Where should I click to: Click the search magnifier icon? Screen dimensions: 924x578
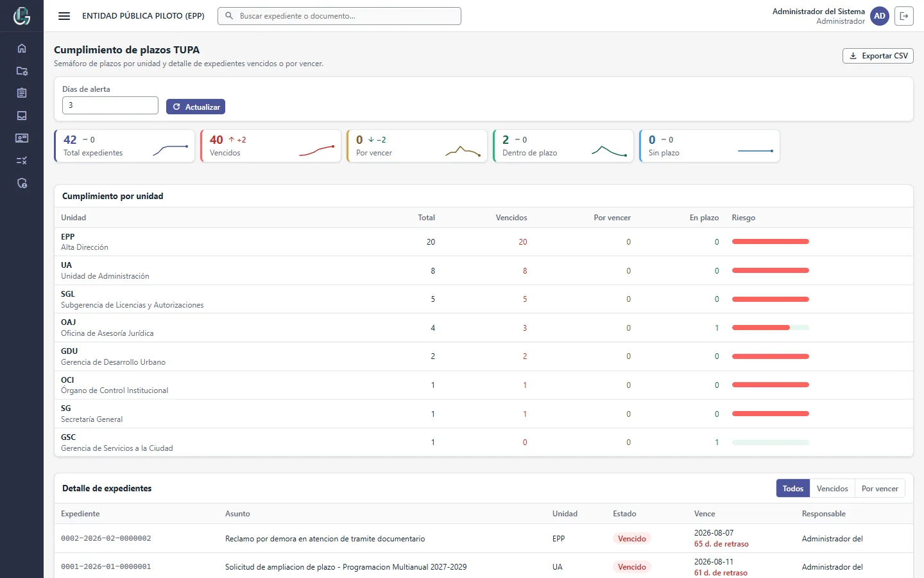229,16
